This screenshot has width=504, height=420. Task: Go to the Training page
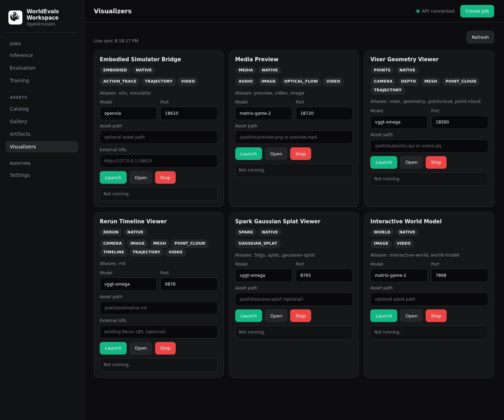pos(42,80)
